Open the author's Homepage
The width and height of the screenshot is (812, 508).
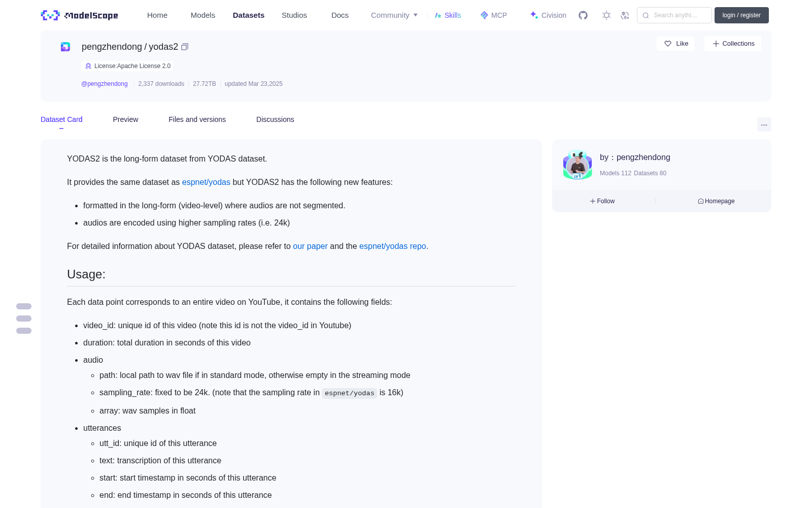(716, 201)
